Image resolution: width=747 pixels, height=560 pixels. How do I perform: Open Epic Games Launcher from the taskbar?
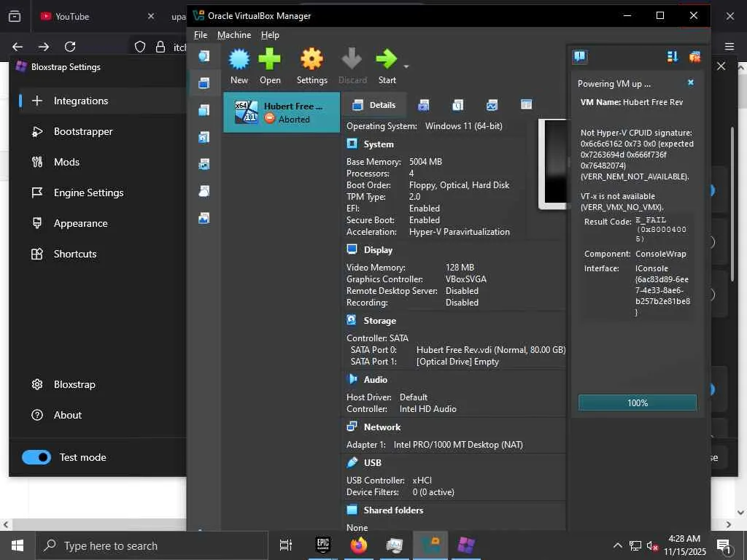323,545
